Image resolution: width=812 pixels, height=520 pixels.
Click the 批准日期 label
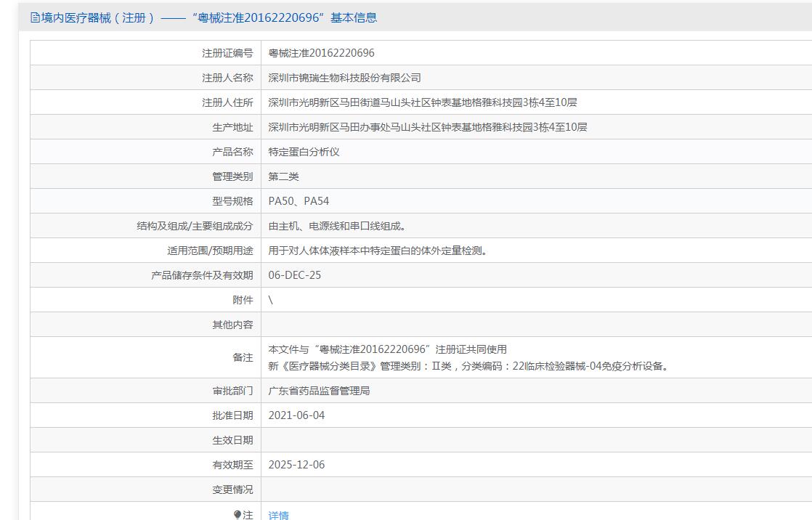click(232, 415)
